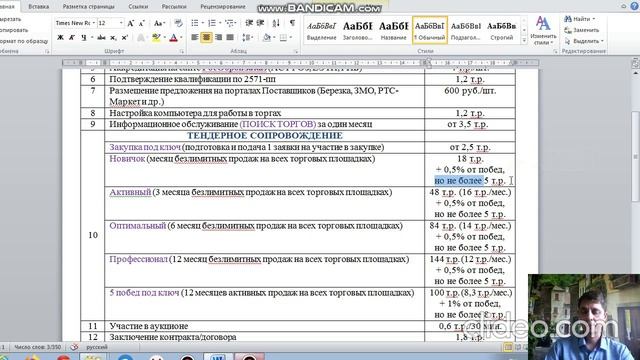The height and width of the screenshot is (360, 640).
Task: Click the word count in status bar
Action: click(x=37, y=347)
